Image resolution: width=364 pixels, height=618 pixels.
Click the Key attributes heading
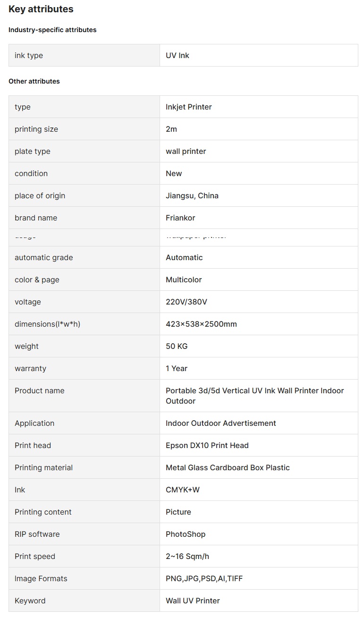[41, 9]
